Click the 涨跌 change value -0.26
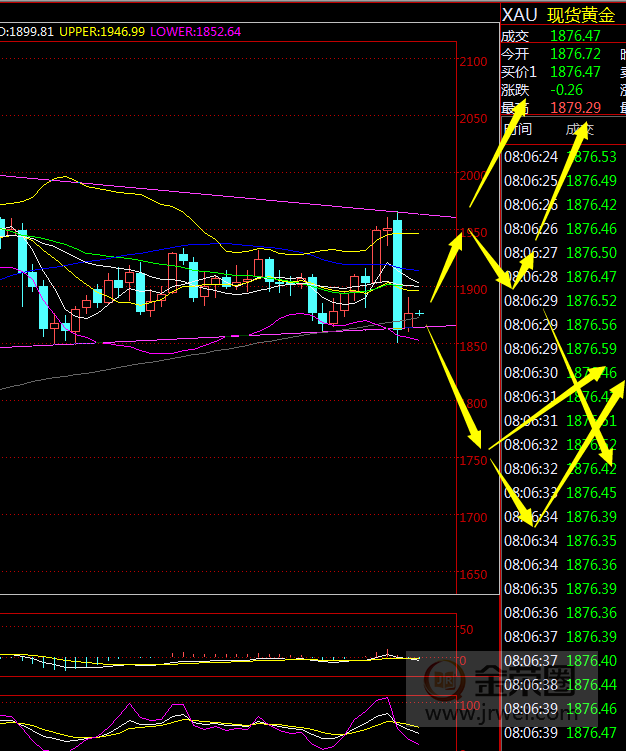This screenshot has height=751, width=626. [567, 90]
